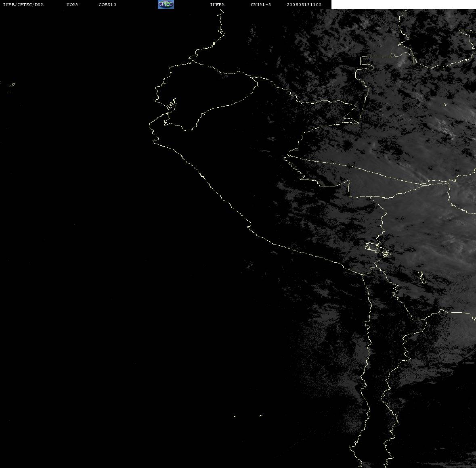Click the white blank area after timestamp
The width and height of the screenshot is (476, 468).
click(x=403, y=4)
